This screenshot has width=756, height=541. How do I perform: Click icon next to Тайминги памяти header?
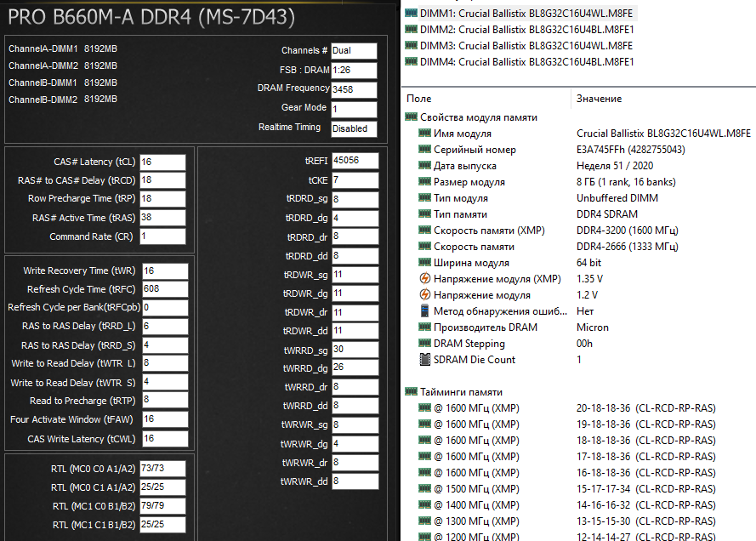point(412,391)
